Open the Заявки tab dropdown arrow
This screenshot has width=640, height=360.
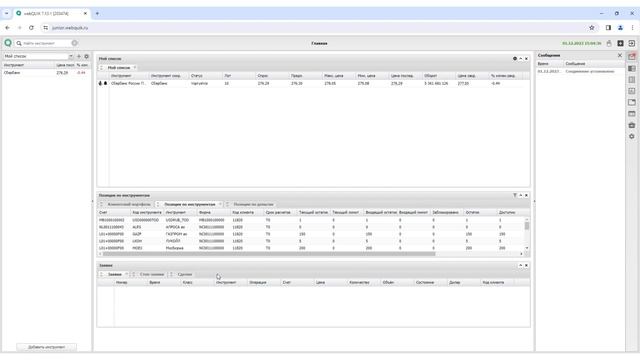coord(126,274)
